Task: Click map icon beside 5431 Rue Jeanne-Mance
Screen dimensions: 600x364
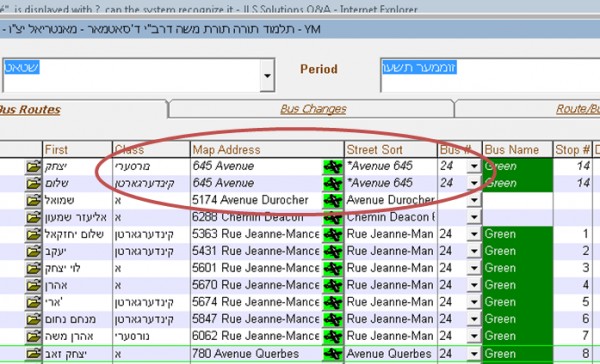Action: [333, 251]
